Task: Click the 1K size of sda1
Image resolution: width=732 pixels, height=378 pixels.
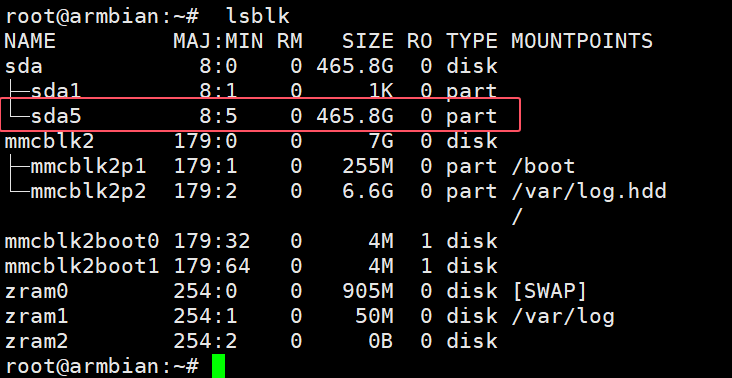Action: click(x=380, y=91)
